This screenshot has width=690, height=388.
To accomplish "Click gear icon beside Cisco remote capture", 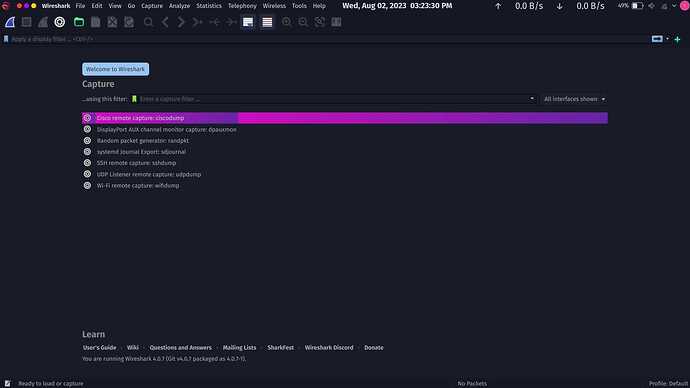I will tap(87, 118).
